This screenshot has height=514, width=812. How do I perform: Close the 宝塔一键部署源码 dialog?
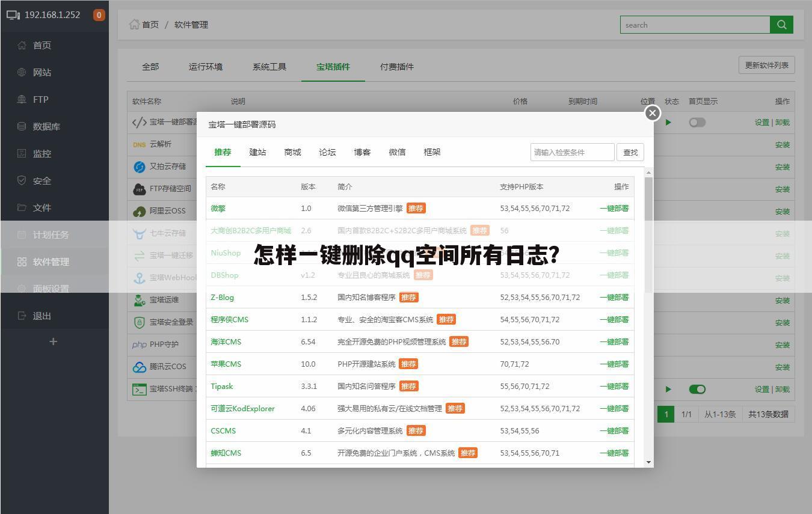coord(653,113)
